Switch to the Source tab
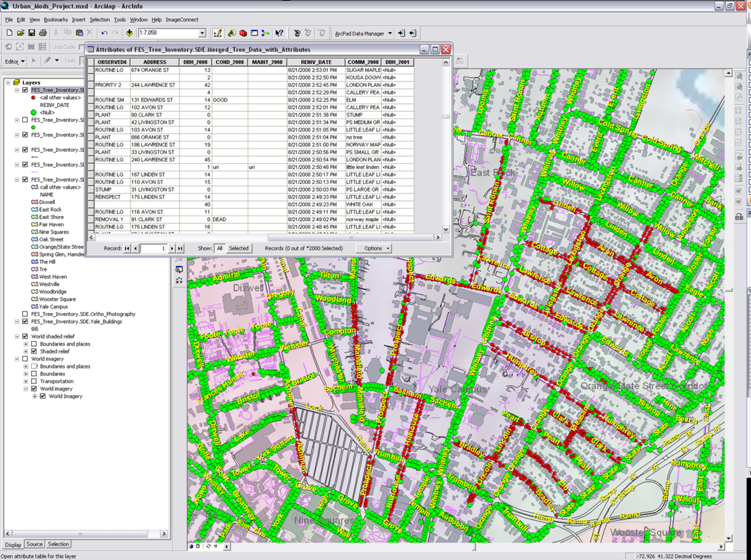This screenshot has height=560, width=751. click(34, 544)
